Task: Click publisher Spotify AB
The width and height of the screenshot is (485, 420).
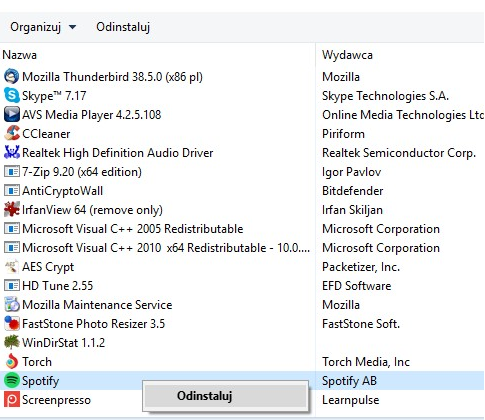Action: click(x=349, y=381)
